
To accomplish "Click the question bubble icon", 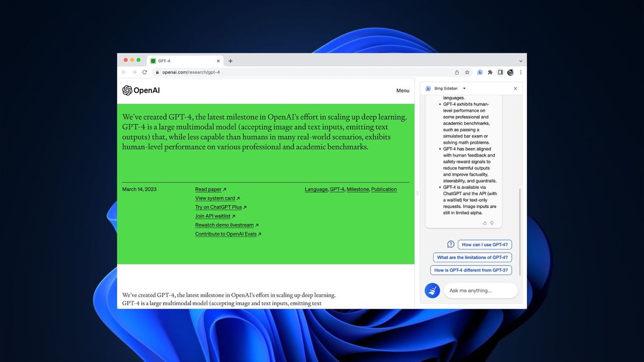I will 451,244.
